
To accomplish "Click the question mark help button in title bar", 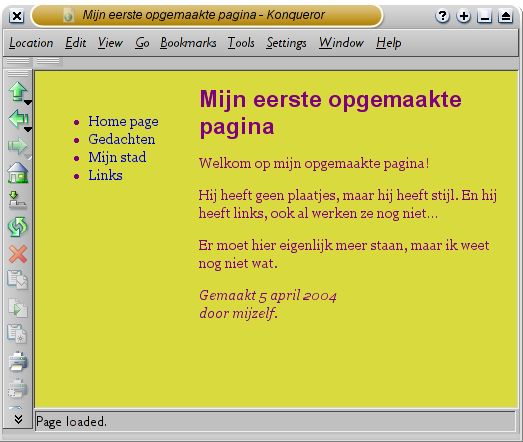I will [x=442, y=16].
